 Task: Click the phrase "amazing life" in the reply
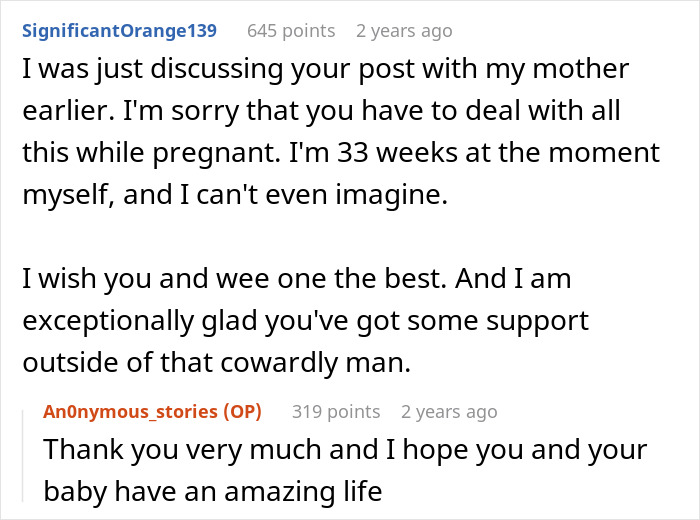pos(303,491)
